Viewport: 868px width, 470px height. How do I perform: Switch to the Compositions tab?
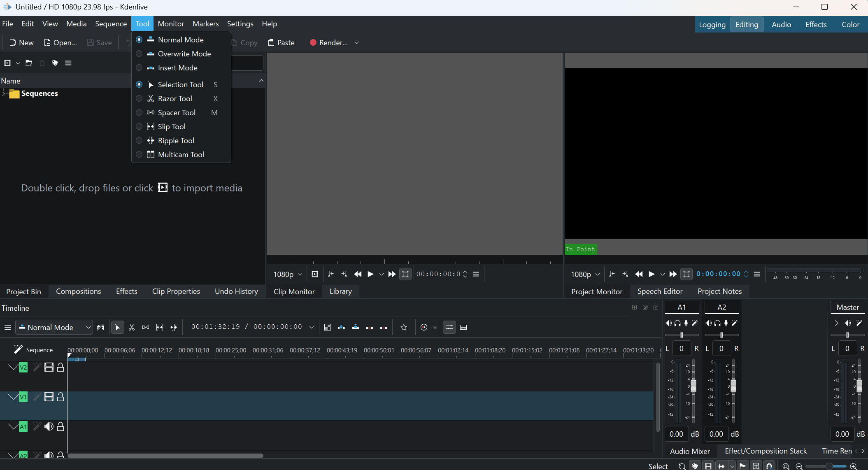tap(78, 291)
